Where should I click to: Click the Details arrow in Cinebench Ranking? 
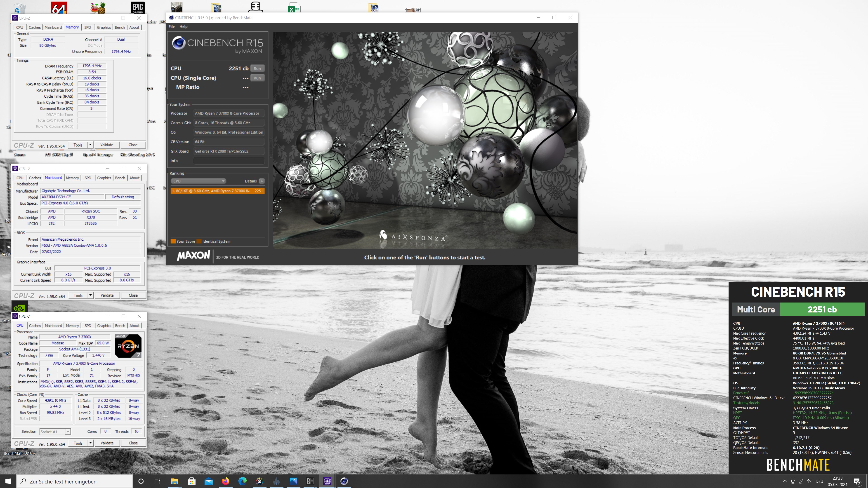(x=262, y=181)
